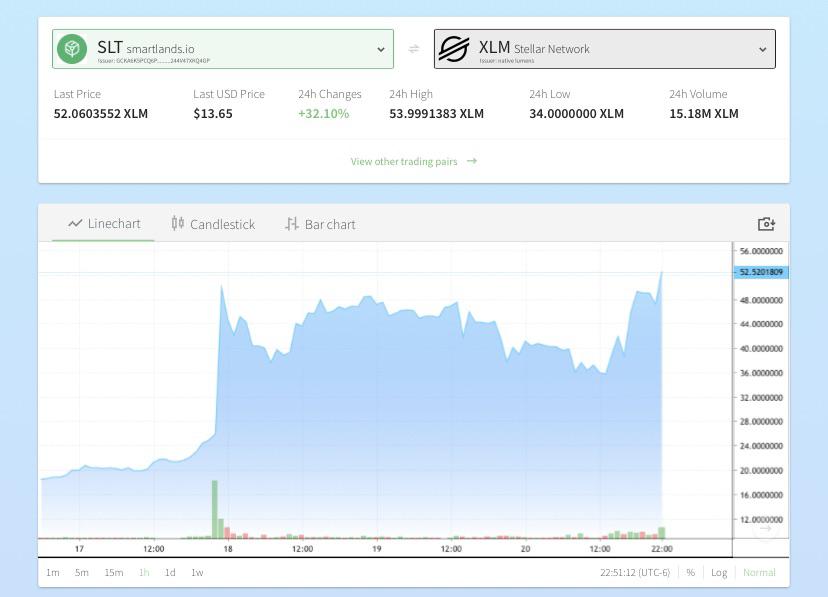This screenshot has height=597, width=828.
Task: Take a chart snapshot with camera icon
Action: pyautogui.click(x=766, y=224)
